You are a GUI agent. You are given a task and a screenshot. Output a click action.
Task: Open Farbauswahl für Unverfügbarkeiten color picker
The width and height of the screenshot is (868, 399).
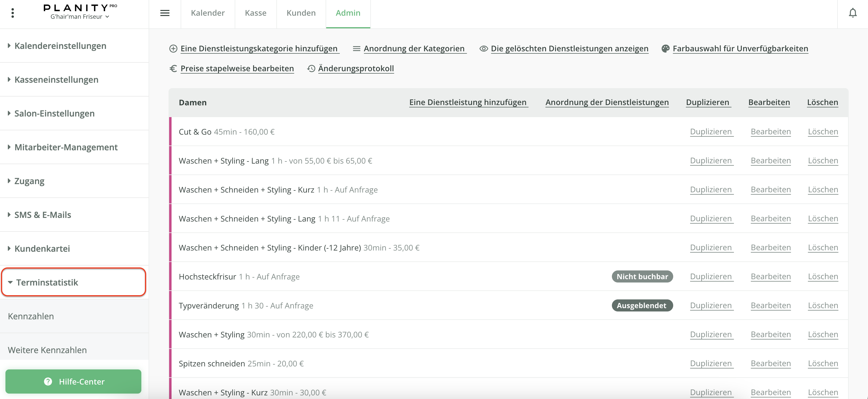coord(740,49)
